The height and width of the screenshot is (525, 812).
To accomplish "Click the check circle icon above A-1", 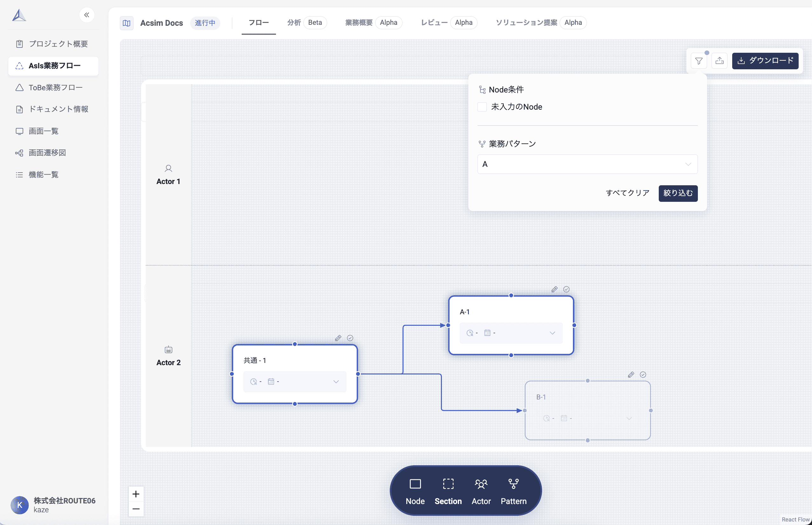I will [x=567, y=290].
